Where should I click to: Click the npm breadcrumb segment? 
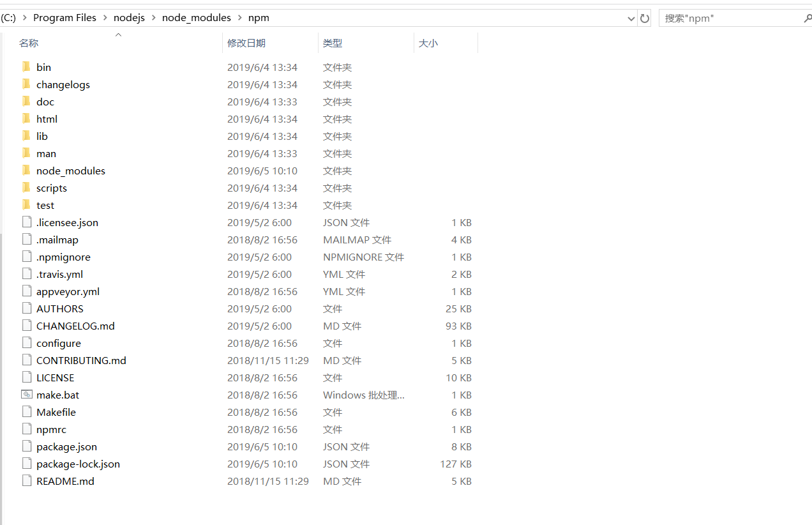click(x=259, y=18)
